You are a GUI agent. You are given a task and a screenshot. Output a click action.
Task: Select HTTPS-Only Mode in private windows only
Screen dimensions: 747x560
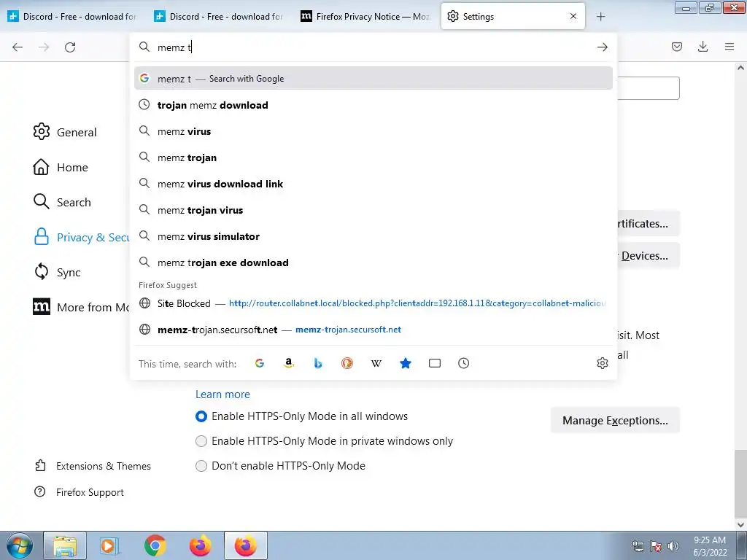click(x=201, y=441)
